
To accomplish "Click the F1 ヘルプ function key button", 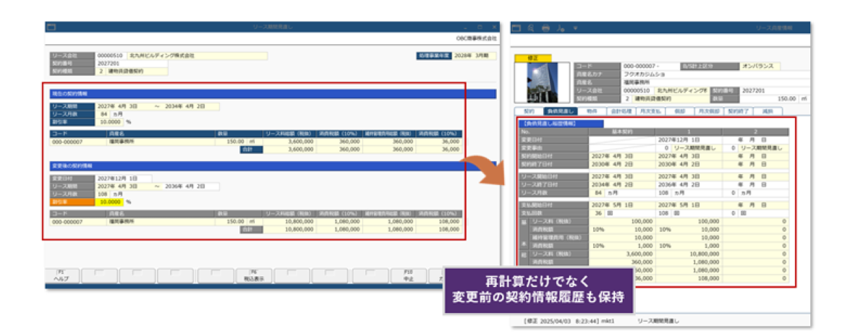I will pyautogui.click(x=61, y=275).
